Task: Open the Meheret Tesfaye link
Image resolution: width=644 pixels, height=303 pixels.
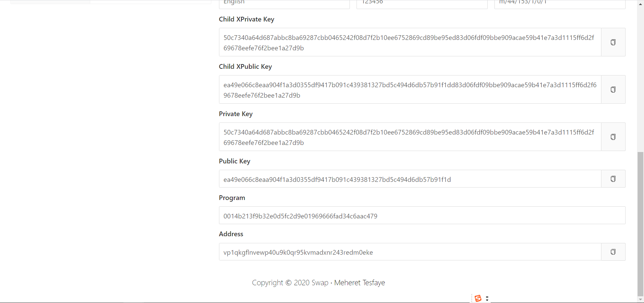Action: coord(360,283)
